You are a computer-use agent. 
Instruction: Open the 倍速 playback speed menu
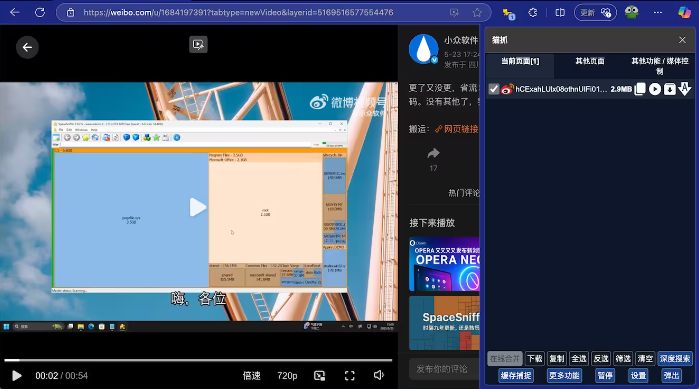251,376
